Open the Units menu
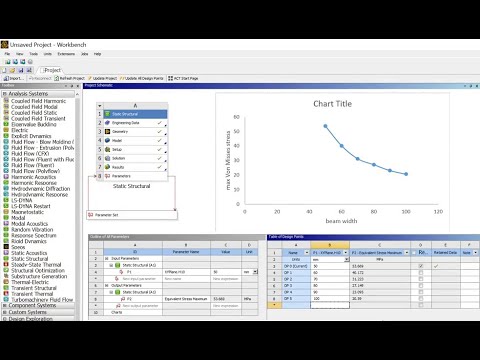This screenshot has height=360, width=480. [48, 54]
